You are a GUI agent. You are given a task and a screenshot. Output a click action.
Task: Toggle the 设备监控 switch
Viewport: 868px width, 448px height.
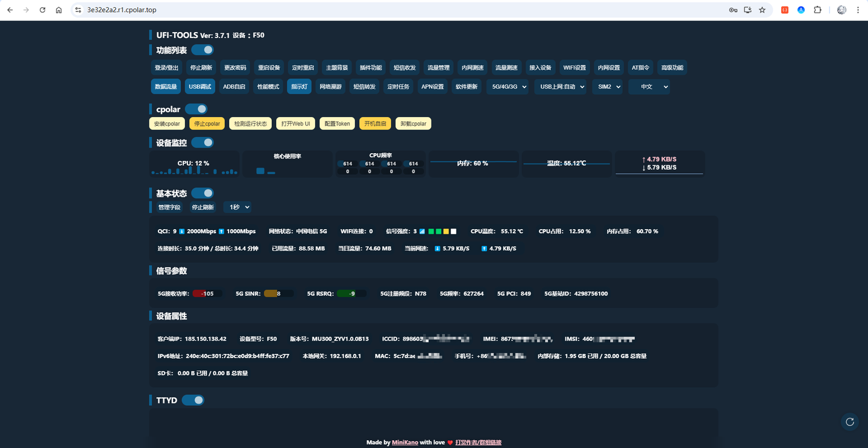pyautogui.click(x=203, y=143)
